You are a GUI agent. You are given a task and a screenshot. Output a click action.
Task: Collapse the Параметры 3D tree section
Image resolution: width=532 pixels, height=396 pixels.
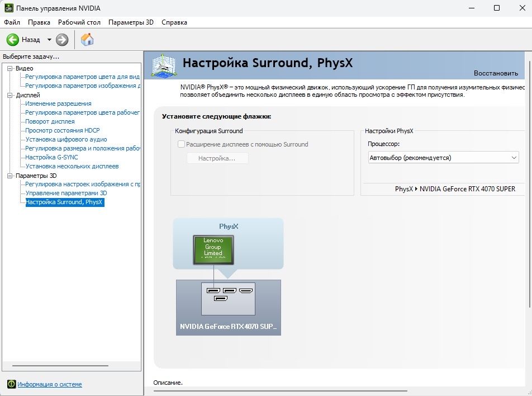pyautogui.click(x=9, y=176)
